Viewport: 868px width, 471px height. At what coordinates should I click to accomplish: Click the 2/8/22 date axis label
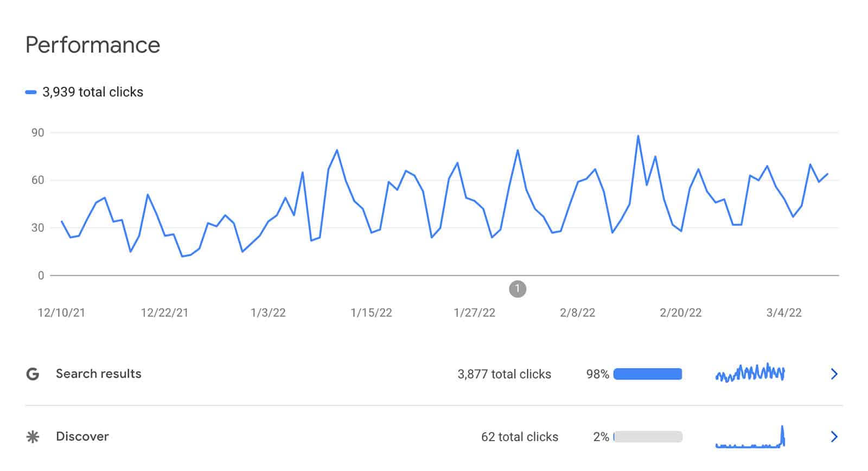pyautogui.click(x=578, y=313)
